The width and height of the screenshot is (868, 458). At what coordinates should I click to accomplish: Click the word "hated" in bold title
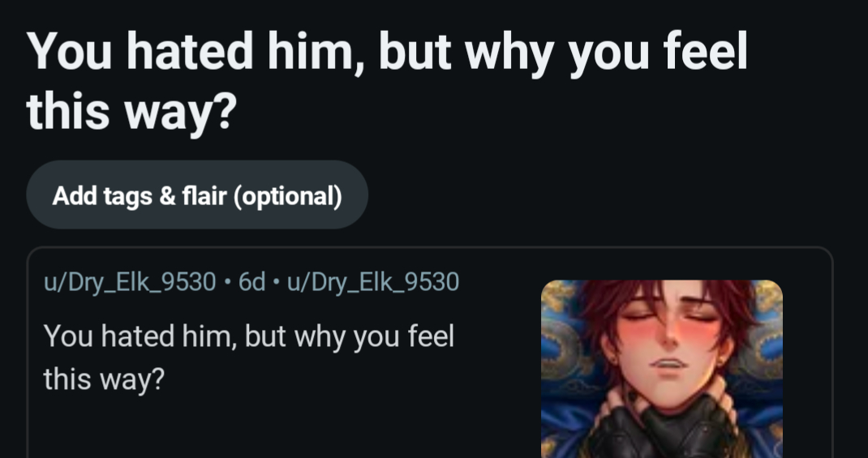190,54
